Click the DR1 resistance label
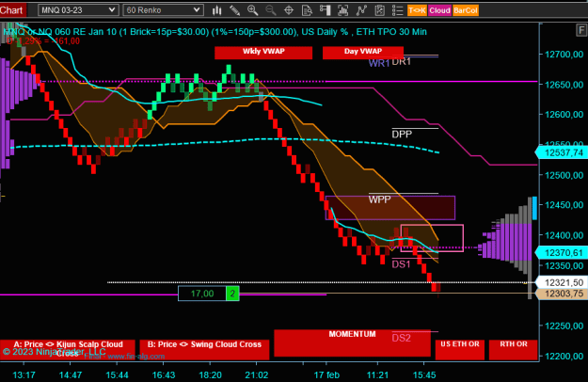 (x=401, y=61)
